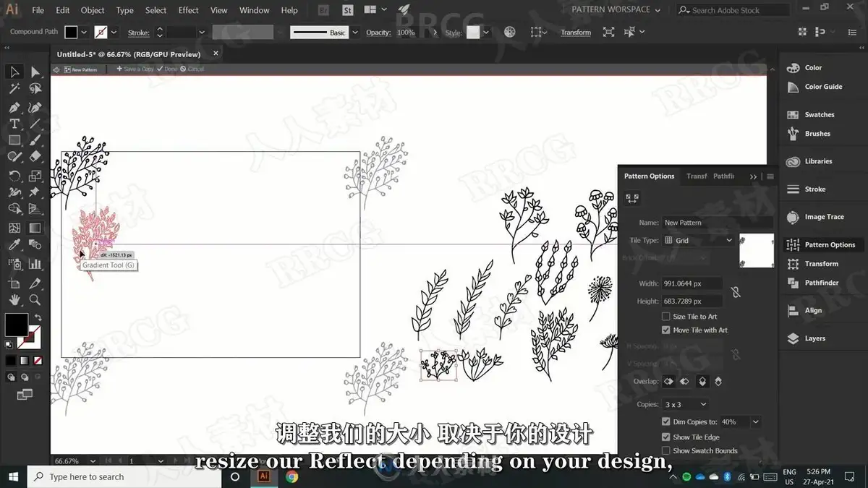Click the Search Adobe Stock field
Image resolution: width=868 pixels, height=488 pixels.
click(x=733, y=10)
